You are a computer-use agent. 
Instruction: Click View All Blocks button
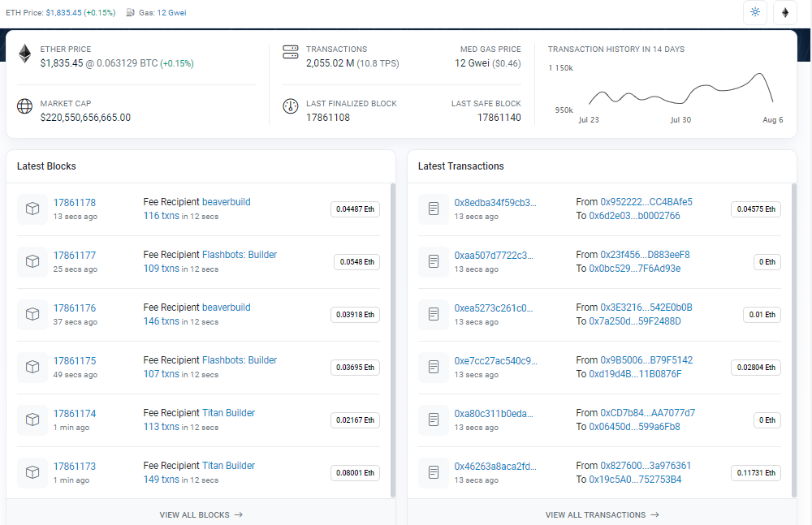click(201, 514)
